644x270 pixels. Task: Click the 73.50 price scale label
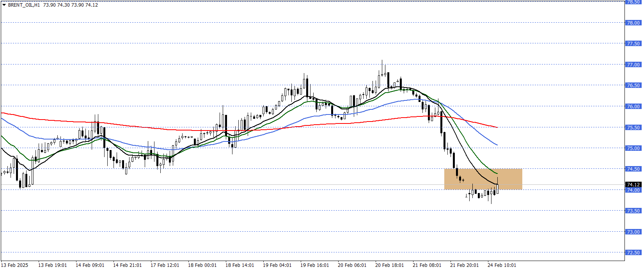(x=633, y=211)
